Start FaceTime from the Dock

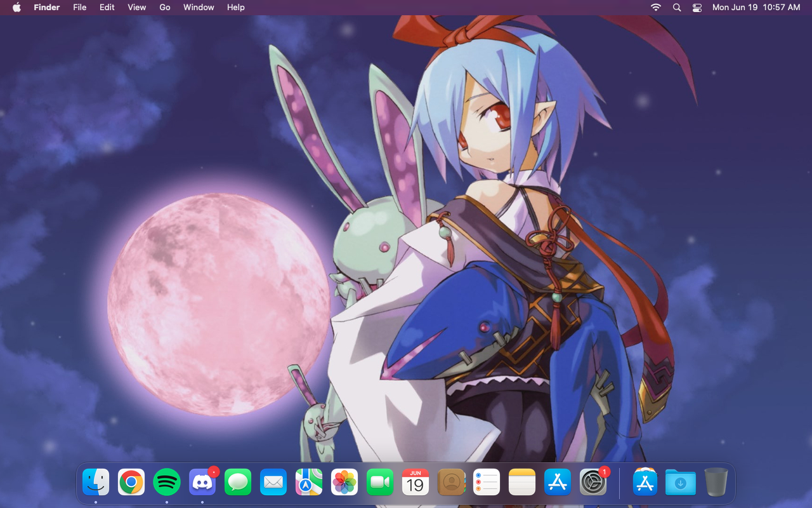[x=380, y=483]
